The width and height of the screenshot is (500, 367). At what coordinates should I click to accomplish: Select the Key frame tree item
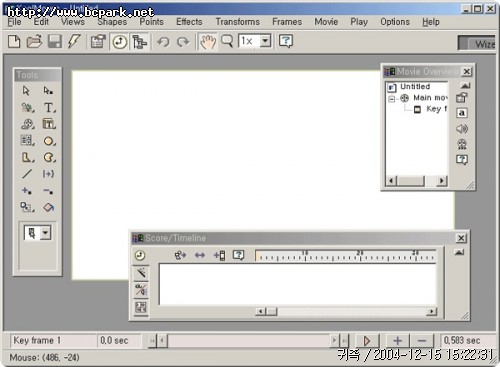pyautogui.click(x=437, y=109)
